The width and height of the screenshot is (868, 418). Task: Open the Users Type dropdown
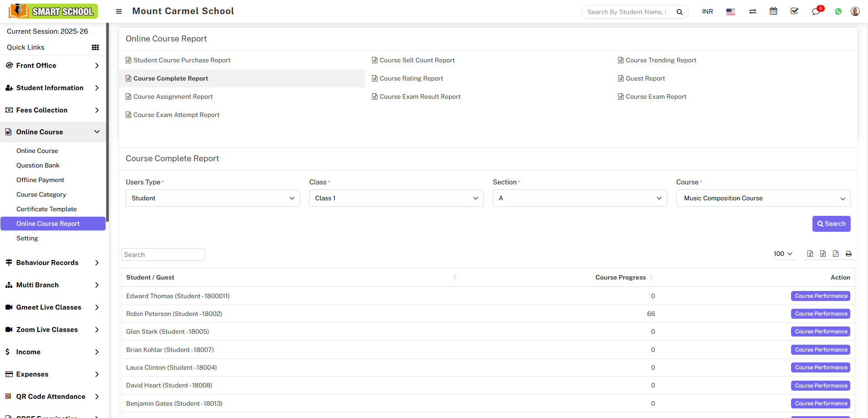(x=213, y=198)
